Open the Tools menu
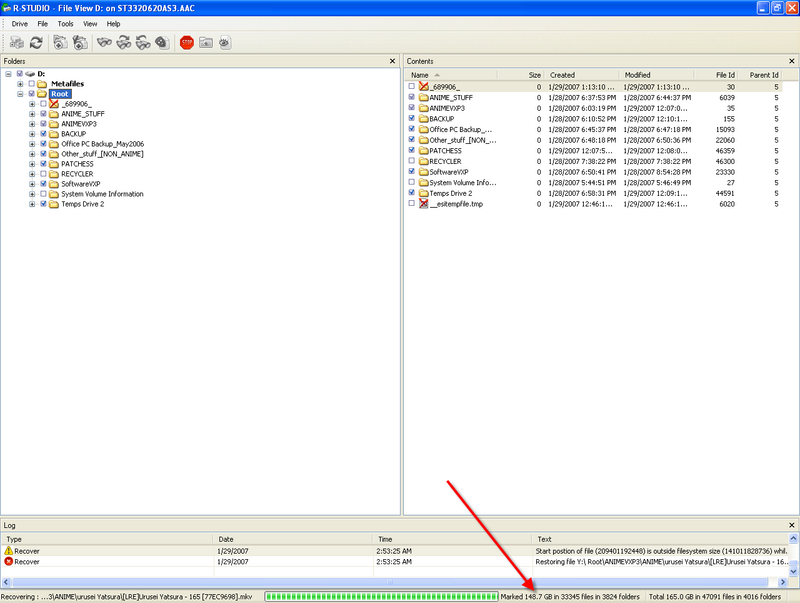The height and width of the screenshot is (603, 800). coord(65,23)
